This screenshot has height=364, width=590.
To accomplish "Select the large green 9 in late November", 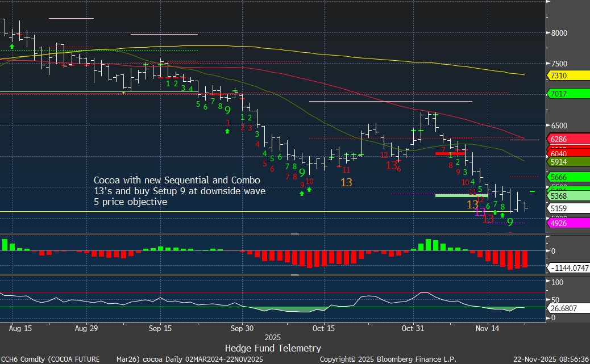I will (510, 222).
